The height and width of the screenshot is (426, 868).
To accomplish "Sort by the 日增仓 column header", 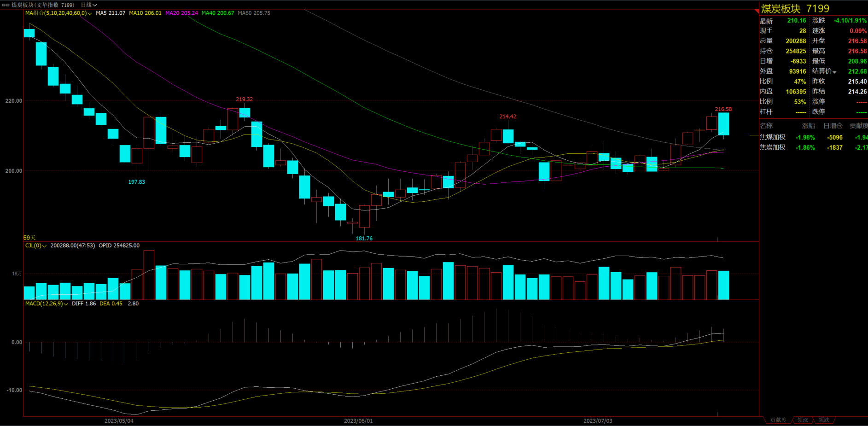I will (833, 125).
